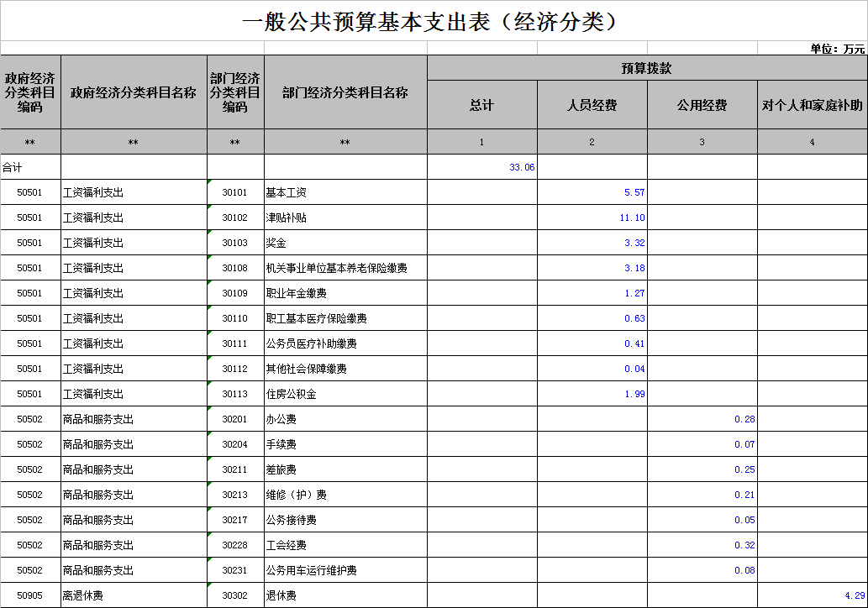Select the 住房公积金 amount 1.99
The width and height of the screenshot is (868, 608).
point(634,394)
